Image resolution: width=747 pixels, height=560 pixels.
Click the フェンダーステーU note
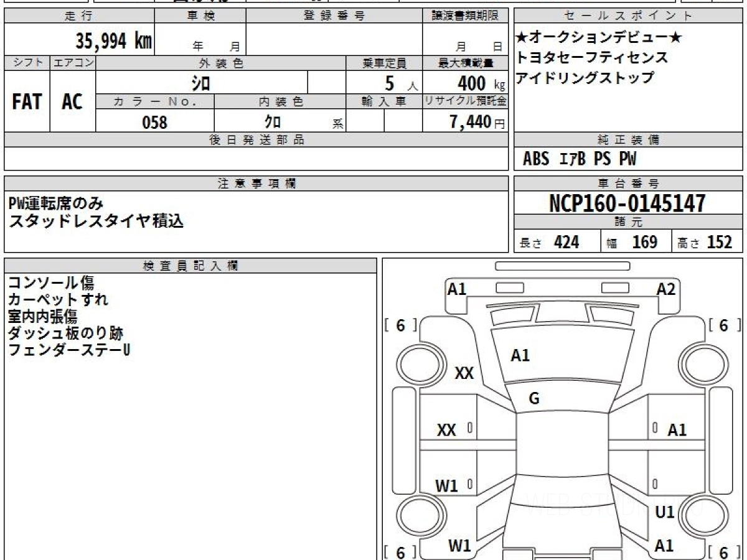(69, 350)
